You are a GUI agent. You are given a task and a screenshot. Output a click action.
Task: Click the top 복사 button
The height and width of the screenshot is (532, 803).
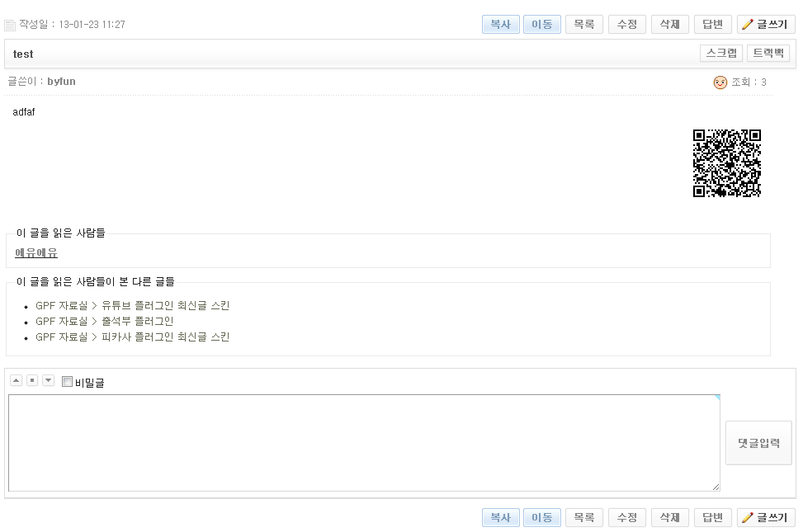click(500, 25)
